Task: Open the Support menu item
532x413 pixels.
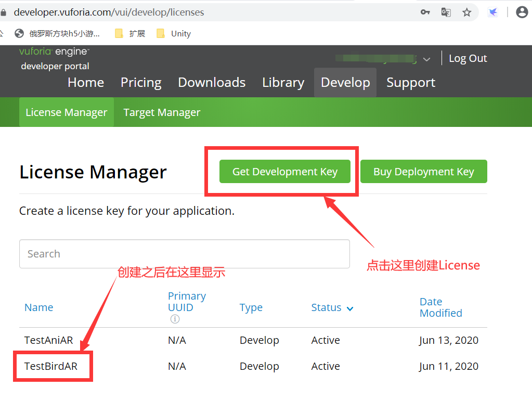Action: [x=411, y=83]
